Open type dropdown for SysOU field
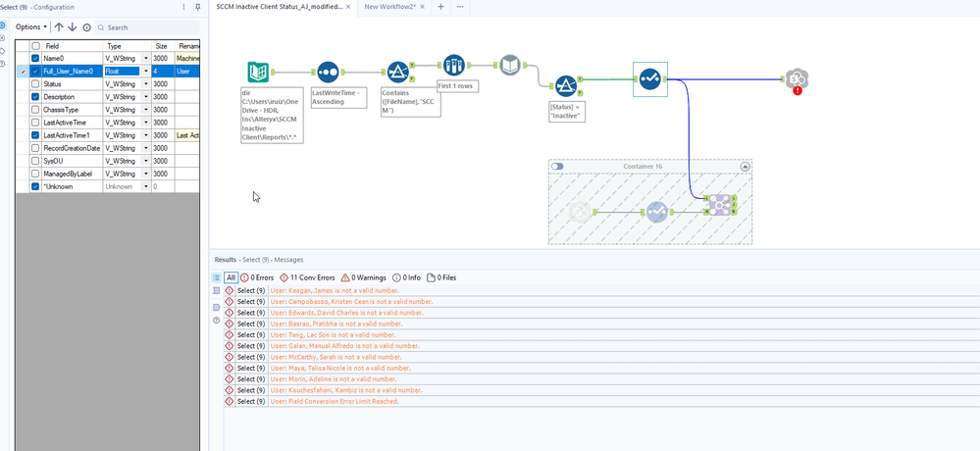This screenshot has height=451, width=980. point(146,161)
